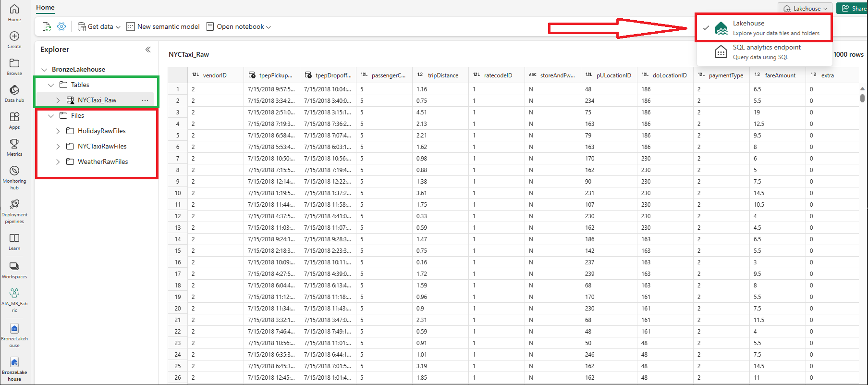
Task: Click the lakehouse settings gear icon
Action: pos(61,27)
